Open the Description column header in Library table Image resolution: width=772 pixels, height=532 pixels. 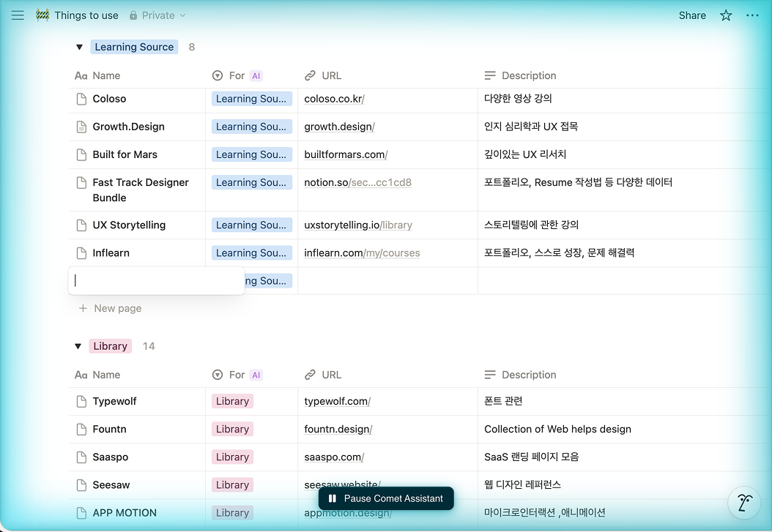pos(521,375)
